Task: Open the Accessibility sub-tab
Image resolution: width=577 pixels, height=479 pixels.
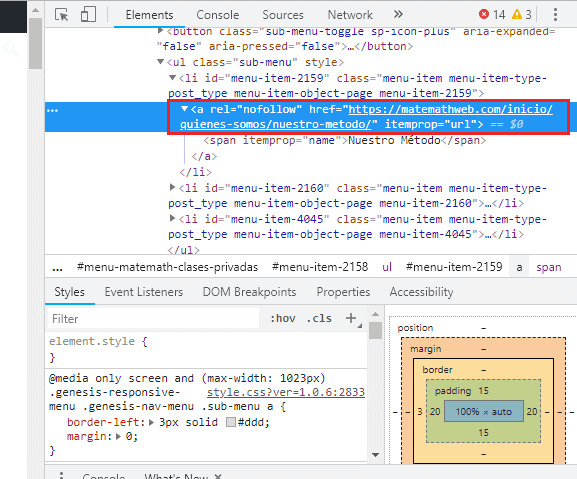Action: click(421, 292)
